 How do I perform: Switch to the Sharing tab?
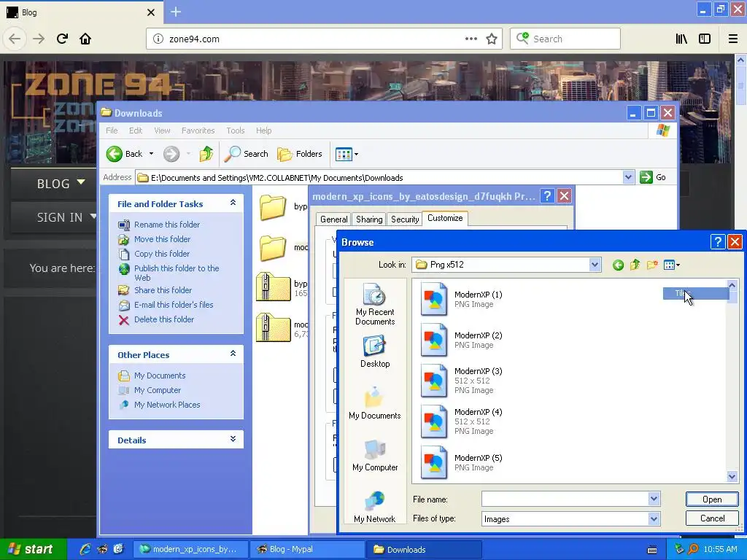tap(369, 219)
